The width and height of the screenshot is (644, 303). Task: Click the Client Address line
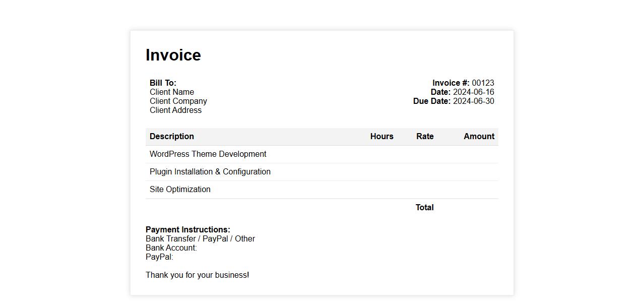point(175,110)
